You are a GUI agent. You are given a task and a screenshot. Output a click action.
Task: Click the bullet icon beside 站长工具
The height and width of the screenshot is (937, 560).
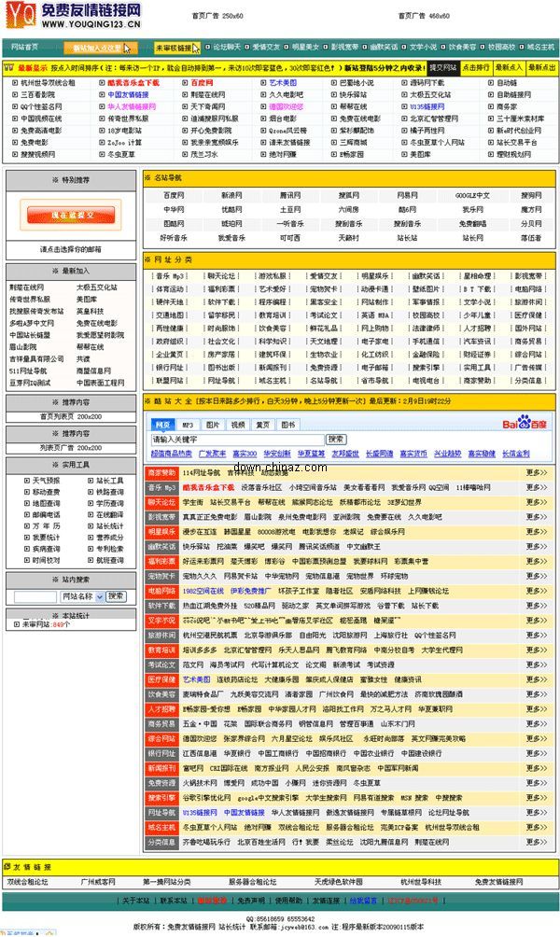[91, 481]
